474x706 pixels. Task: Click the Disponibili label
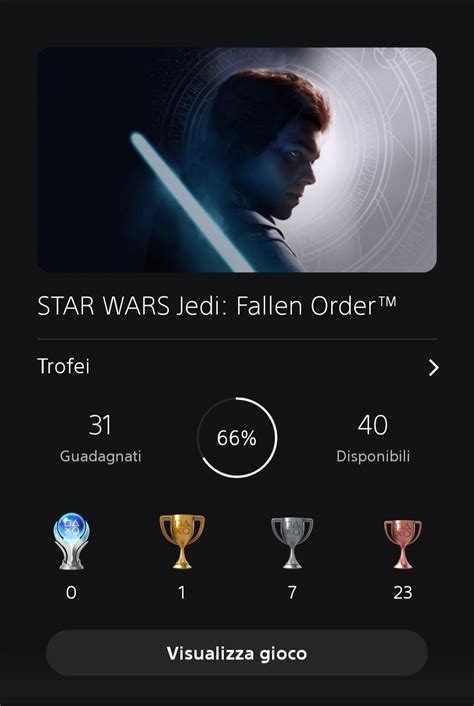pos(373,456)
